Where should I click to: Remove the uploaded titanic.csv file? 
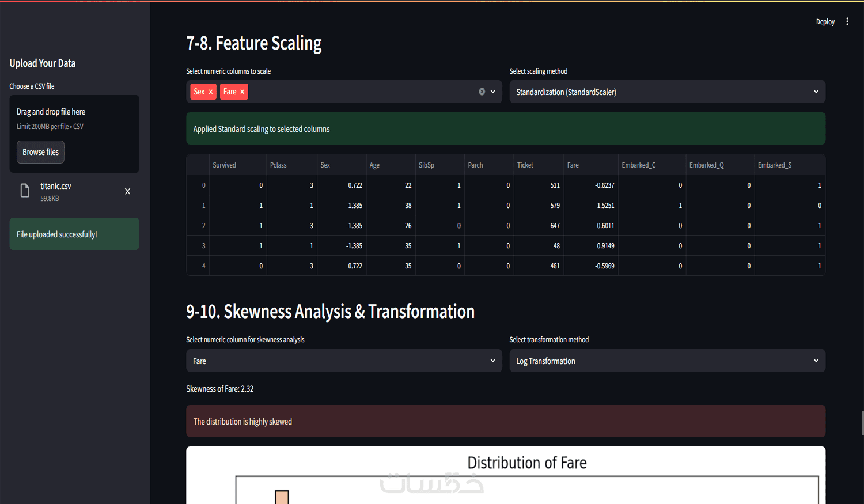(x=127, y=191)
